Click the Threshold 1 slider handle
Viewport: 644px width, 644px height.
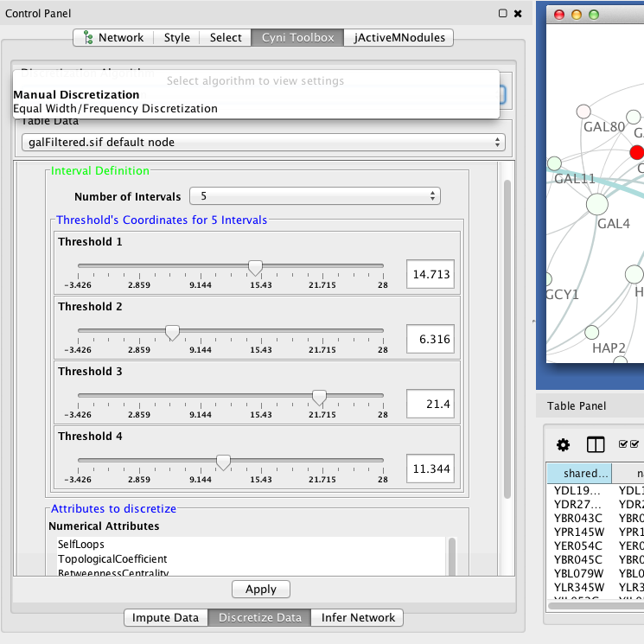[255, 268]
